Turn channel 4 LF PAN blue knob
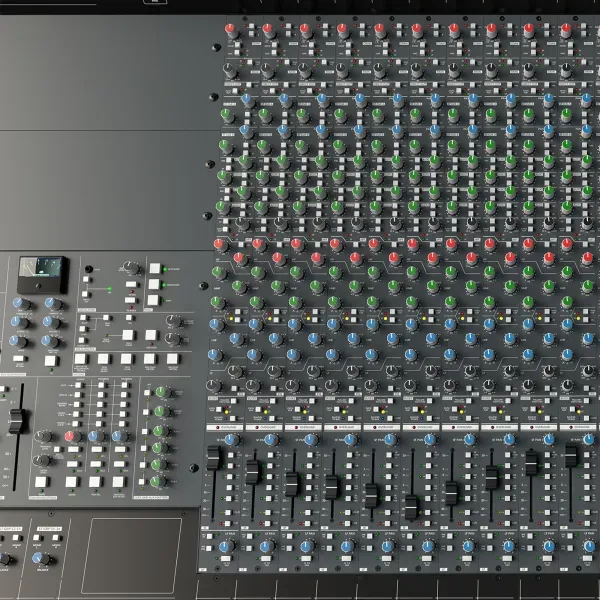600x600 pixels. (347, 546)
